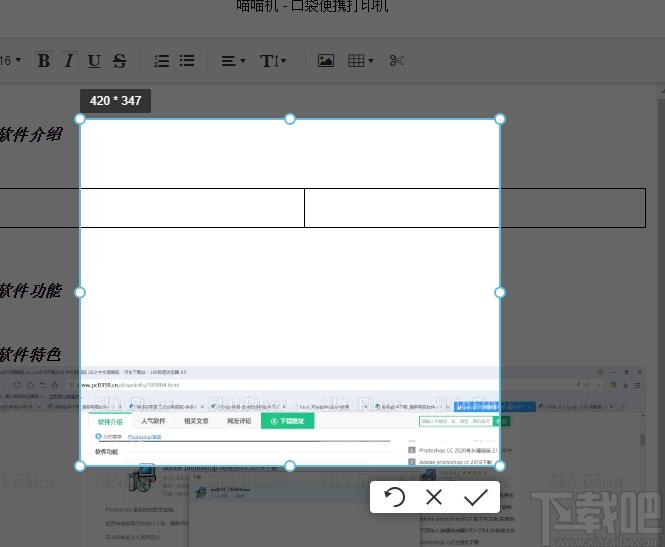665x547 pixels.
Task: Open the Adobe photoshop cc 2019 link
Action: point(455,462)
